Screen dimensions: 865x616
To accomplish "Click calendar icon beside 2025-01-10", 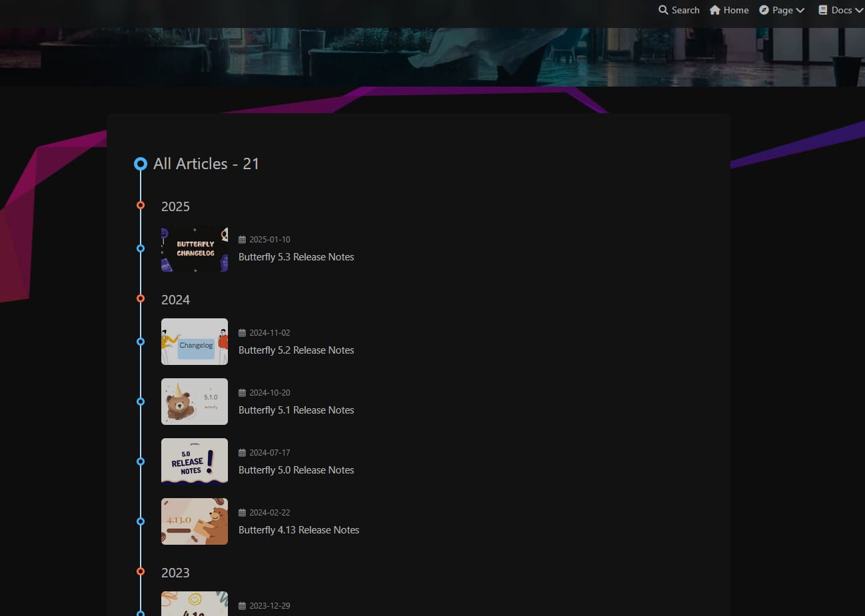I will [242, 240].
